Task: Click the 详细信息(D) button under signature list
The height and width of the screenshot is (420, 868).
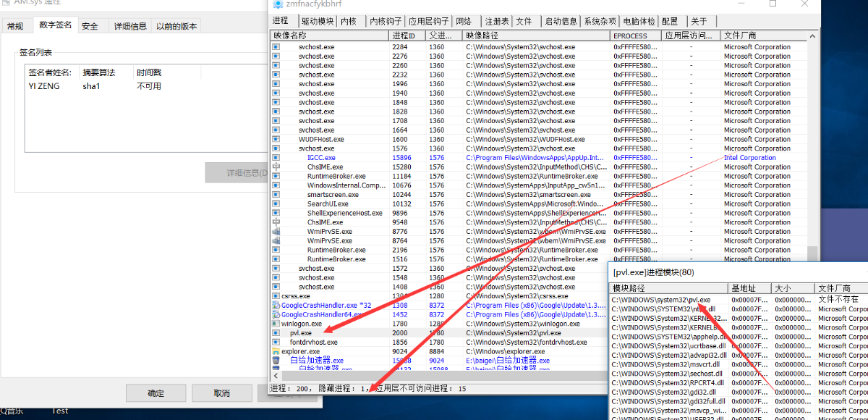Action: pyautogui.click(x=237, y=173)
